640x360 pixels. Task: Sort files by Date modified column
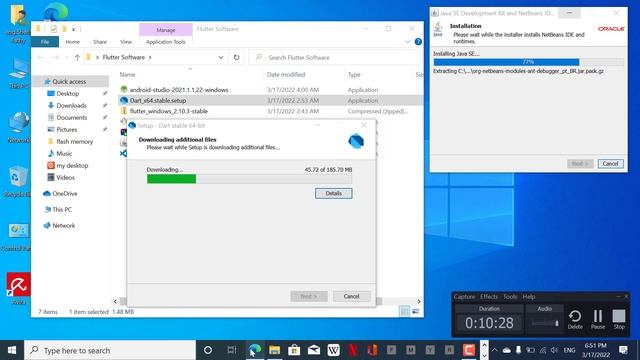286,75
